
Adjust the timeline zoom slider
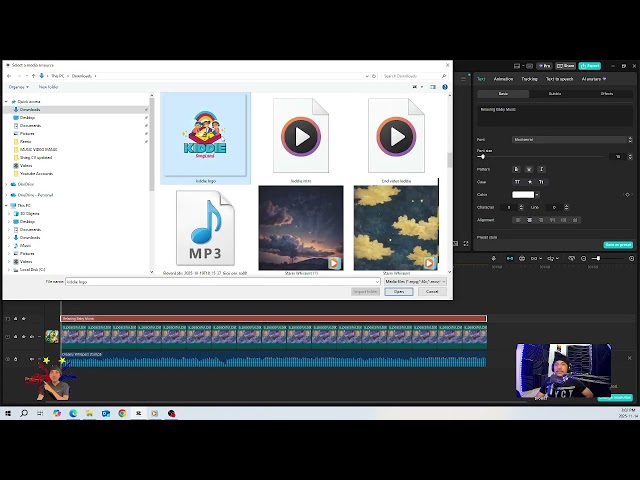point(598,258)
